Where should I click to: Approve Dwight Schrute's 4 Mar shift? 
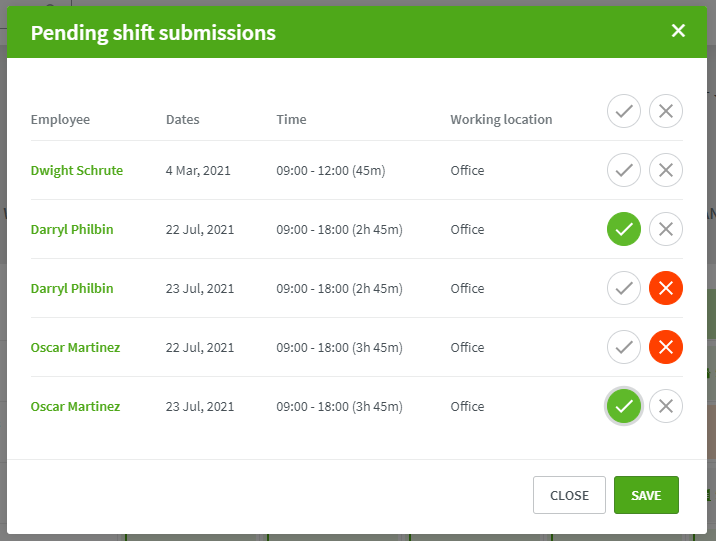(x=624, y=170)
